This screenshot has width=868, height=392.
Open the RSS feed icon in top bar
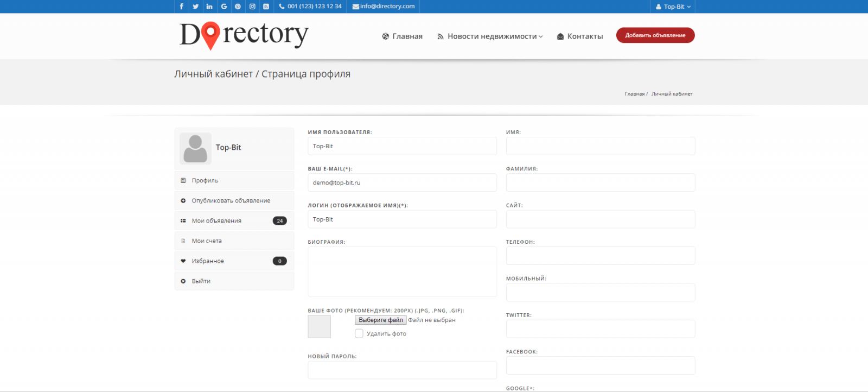pos(266,7)
